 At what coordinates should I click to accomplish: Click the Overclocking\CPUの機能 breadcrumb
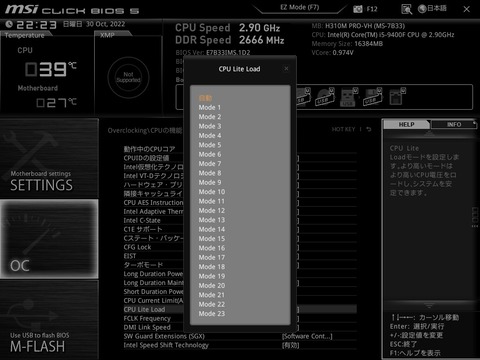[x=145, y=130]
